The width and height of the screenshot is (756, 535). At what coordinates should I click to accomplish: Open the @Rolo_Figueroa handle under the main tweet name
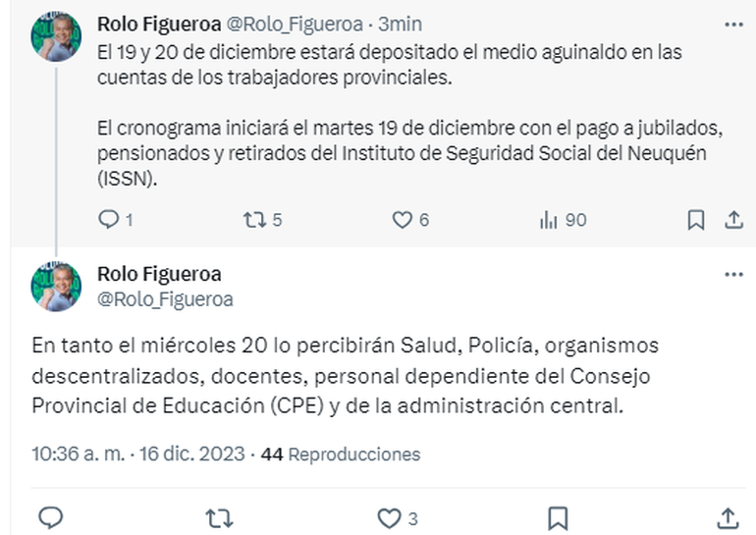(165, 299)
